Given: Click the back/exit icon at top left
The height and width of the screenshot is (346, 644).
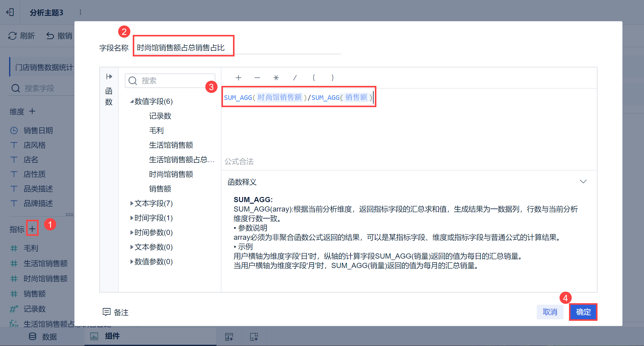Looking at the screenshot, I should (10, 12).
